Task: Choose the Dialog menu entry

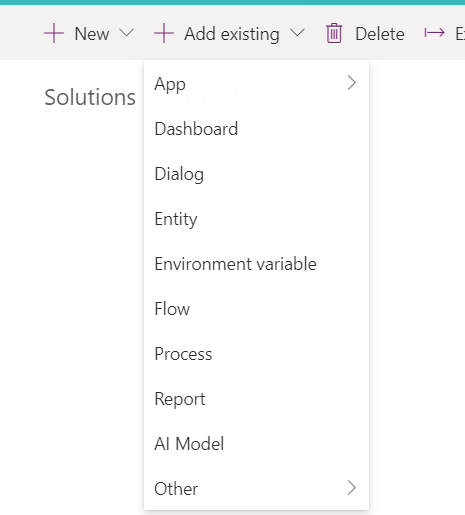Action: point(256,174)
